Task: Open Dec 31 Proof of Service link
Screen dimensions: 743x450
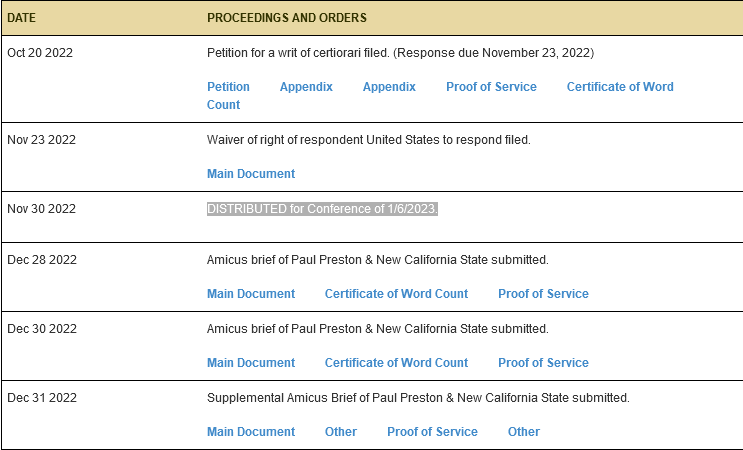Action: pyautogui.click(x=432, y=432)
